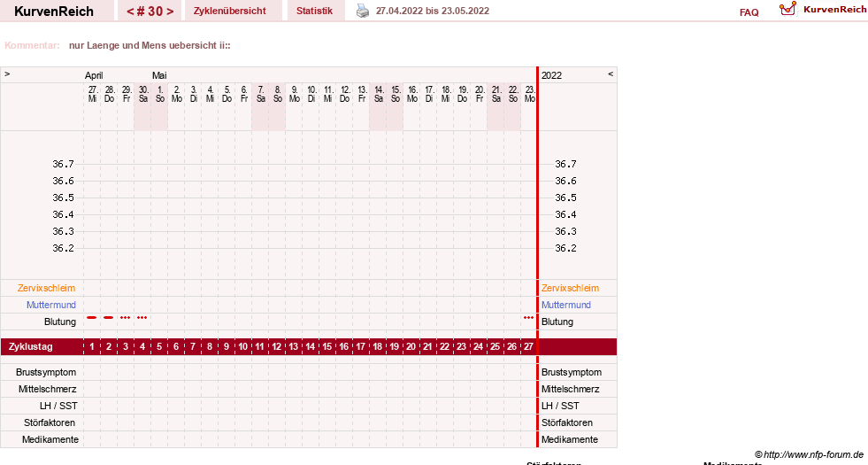Click the spotting mark on cycle day 3
868x465 pixels.
(x=125, y=318)
